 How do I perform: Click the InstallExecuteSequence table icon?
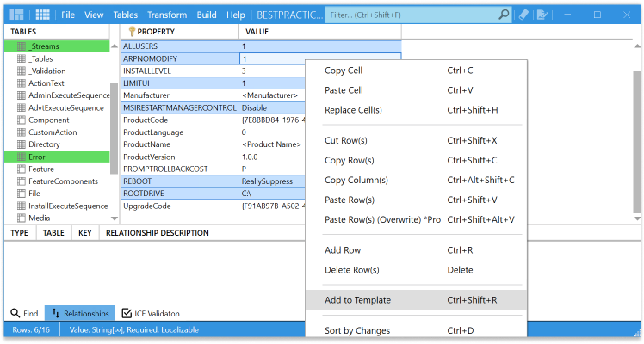[x=22, y=206]
